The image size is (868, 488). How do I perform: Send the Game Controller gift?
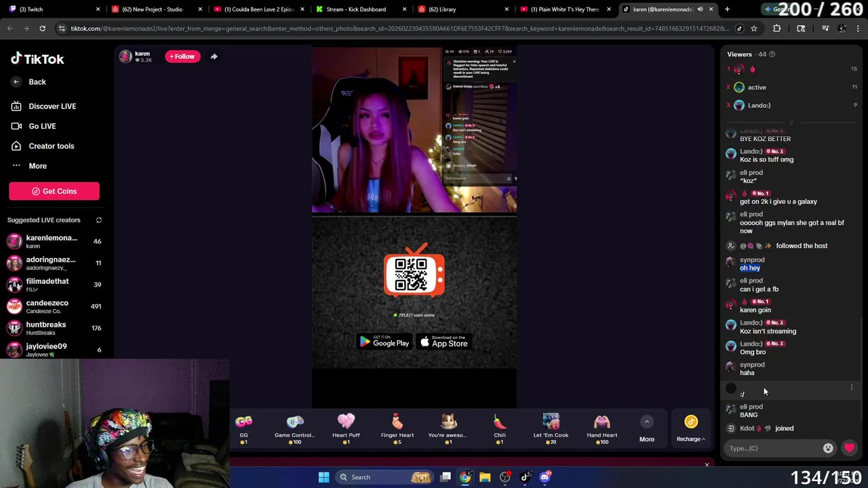(x=294, y=429)
